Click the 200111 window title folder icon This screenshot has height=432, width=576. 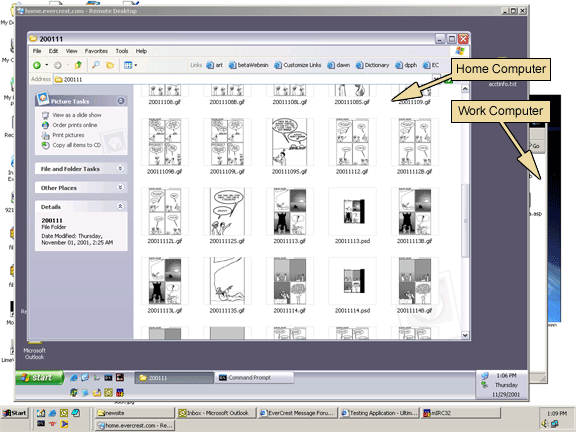[33, 39]
